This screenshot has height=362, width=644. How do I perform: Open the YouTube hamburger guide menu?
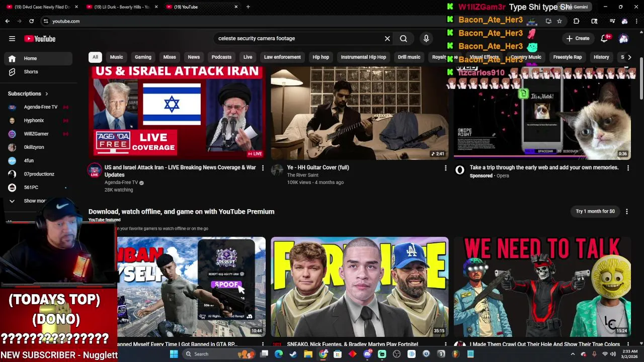click(x=12, y=39)
